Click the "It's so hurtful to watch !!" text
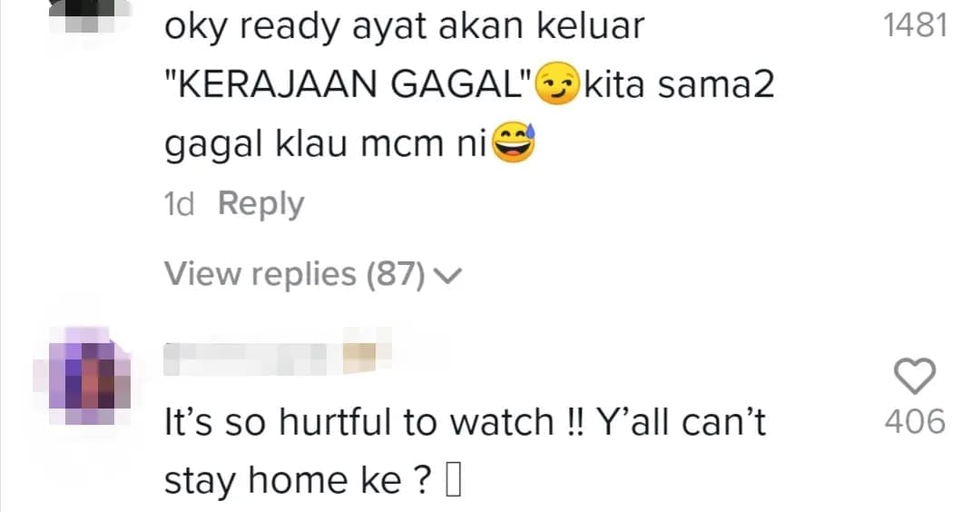The height and width of the screenshot is (512, 980). tap(374, 422)
